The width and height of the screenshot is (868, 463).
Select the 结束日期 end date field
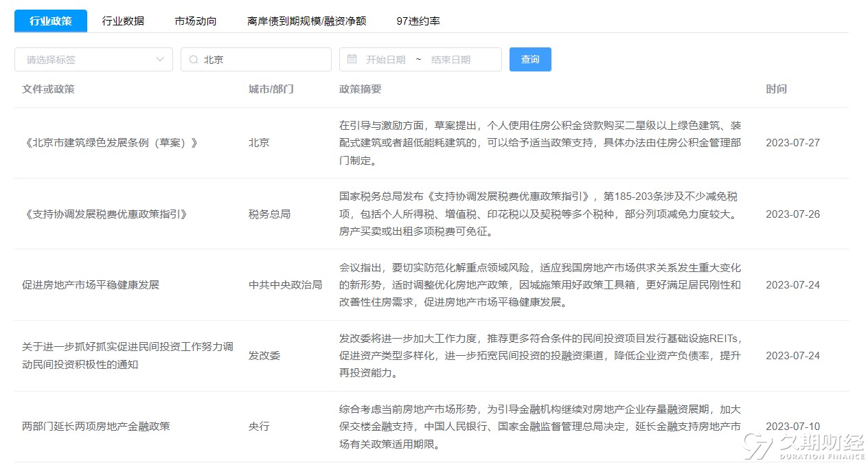(451, 60)
